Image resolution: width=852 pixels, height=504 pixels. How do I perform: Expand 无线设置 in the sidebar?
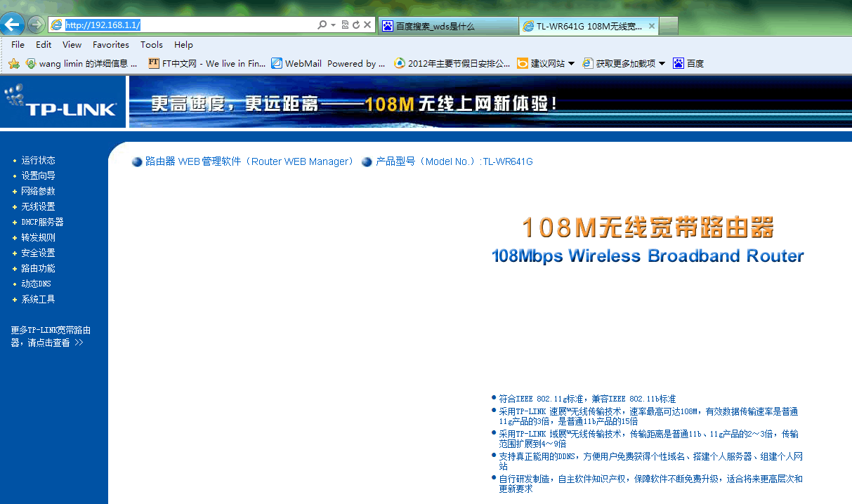pos(38,206)
